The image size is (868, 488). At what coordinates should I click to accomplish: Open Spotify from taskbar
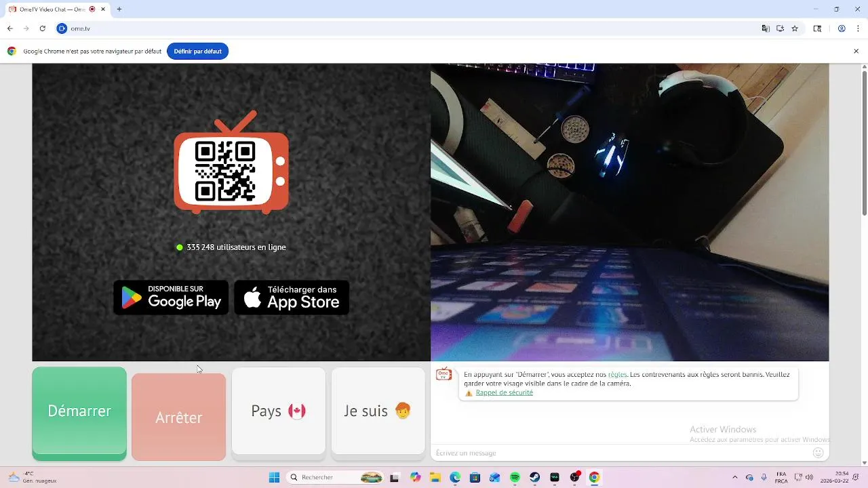point(515,477)
